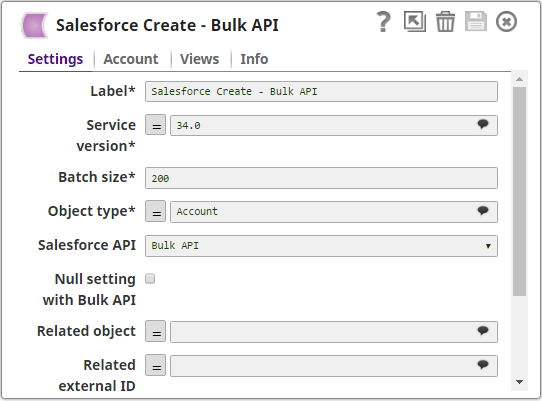
Task: Switch to the Info tab
Action: click(254, 59)
